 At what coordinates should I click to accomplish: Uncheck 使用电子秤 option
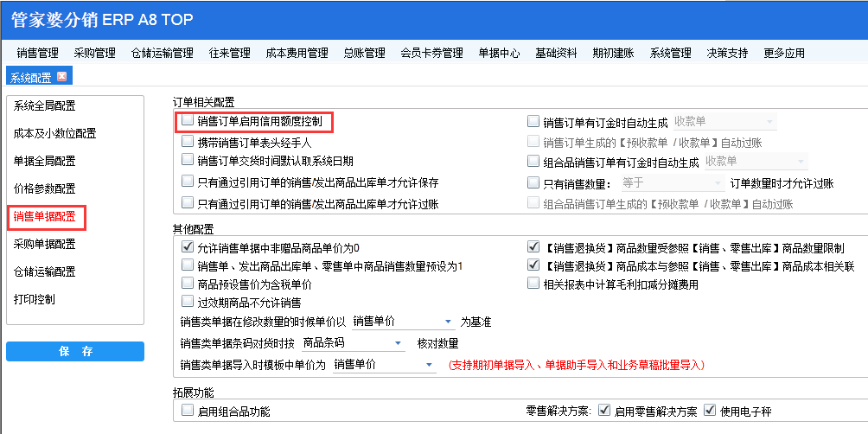709,411
